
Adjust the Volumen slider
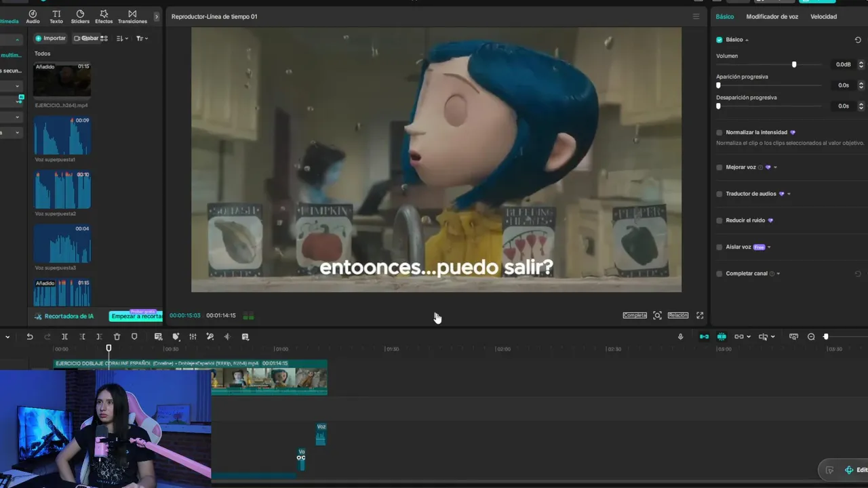(794, 64)
